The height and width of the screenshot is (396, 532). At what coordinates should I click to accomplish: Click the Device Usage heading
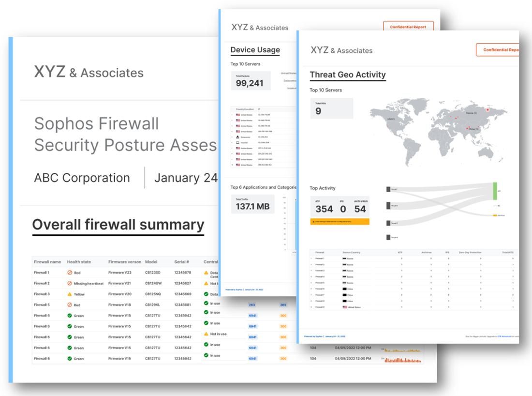click(255, 50)
